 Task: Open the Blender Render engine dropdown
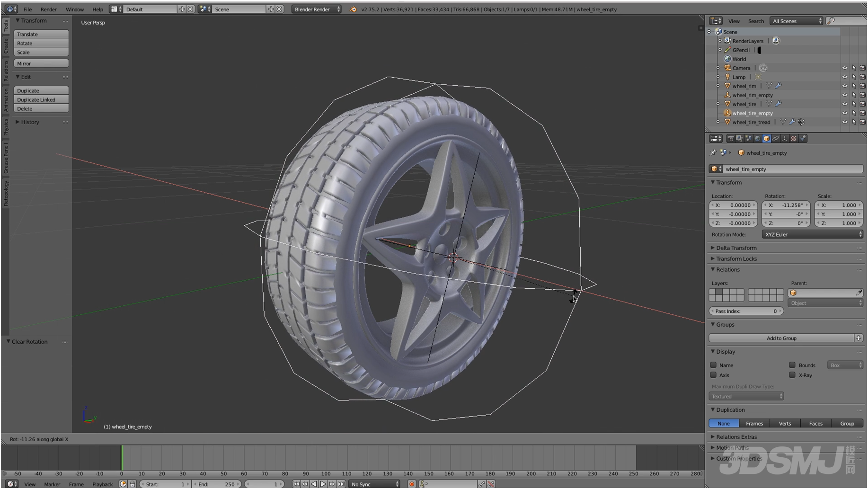point(316,9)
